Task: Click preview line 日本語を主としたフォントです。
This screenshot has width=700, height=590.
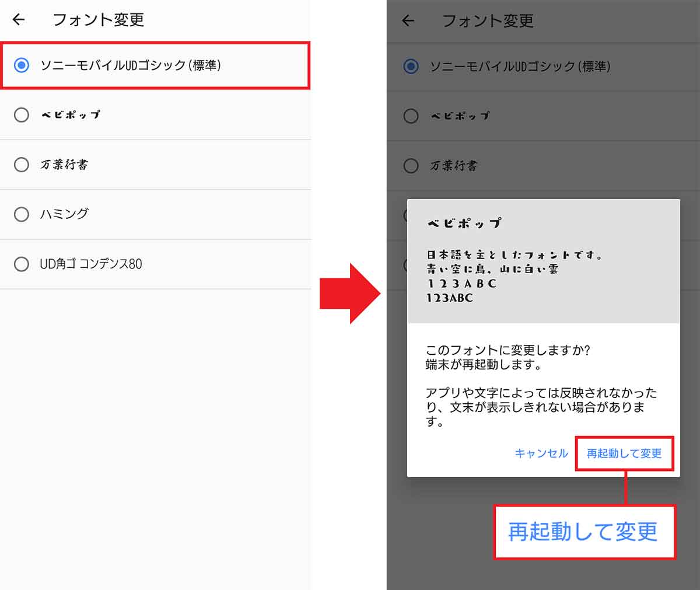Action: (x=515, y=255)
